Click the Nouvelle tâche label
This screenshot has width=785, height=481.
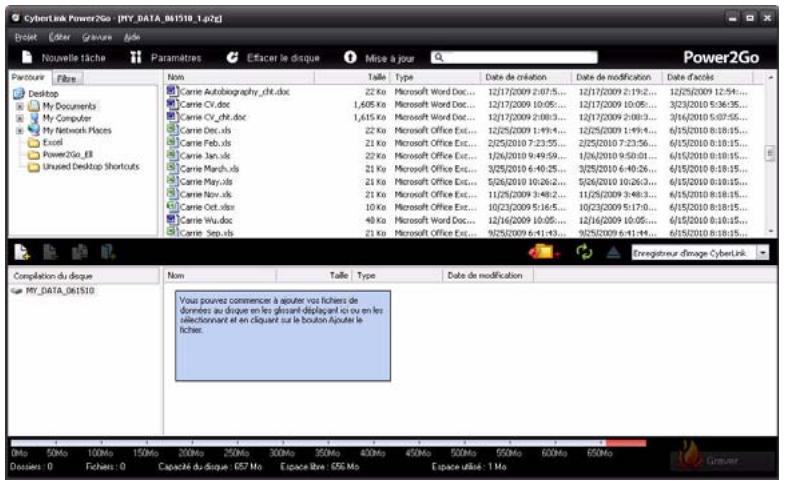point(74,58)
